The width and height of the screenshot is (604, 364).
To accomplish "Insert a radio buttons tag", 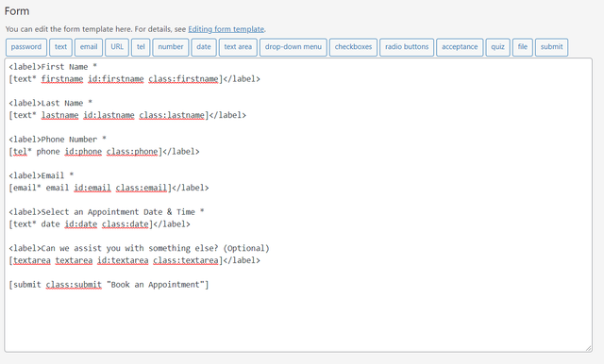I will 407,47.
